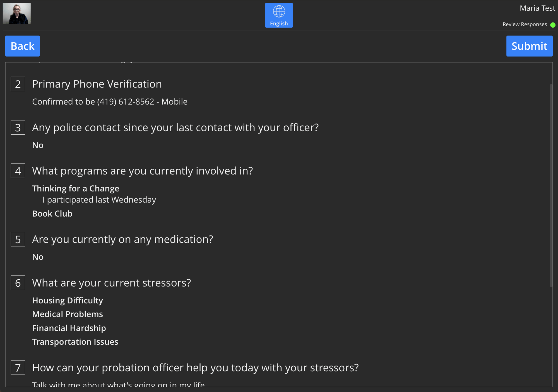This screenshot has height=392, width=558.
Task: Click the confirmed phone number response
Action: coord(110,101)
